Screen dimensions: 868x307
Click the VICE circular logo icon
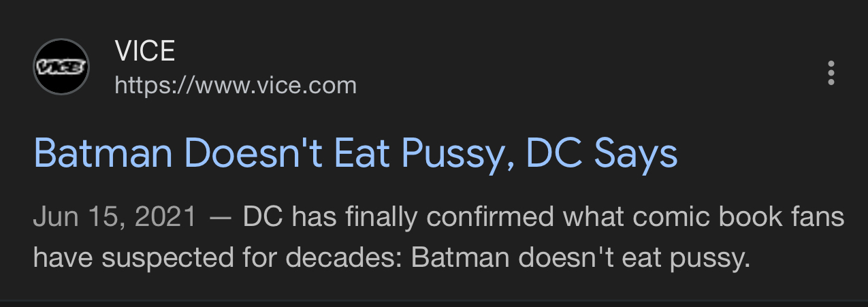(61, 67)
